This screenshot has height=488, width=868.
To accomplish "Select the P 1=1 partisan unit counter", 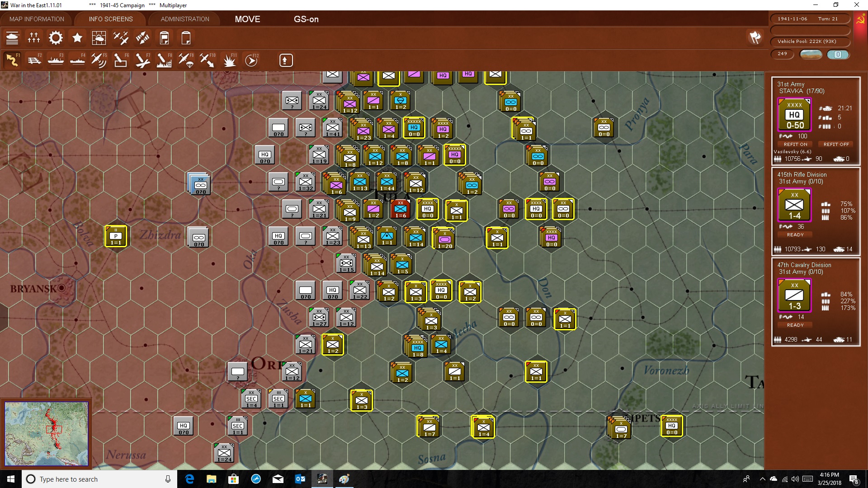I will [x=116, y=236].
